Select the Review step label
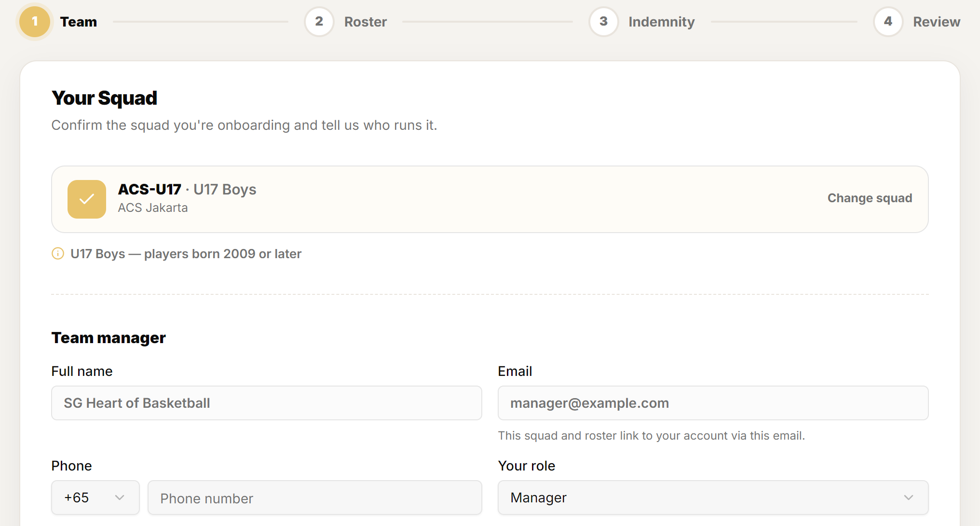The image size is (980, 526). (937, 22)
